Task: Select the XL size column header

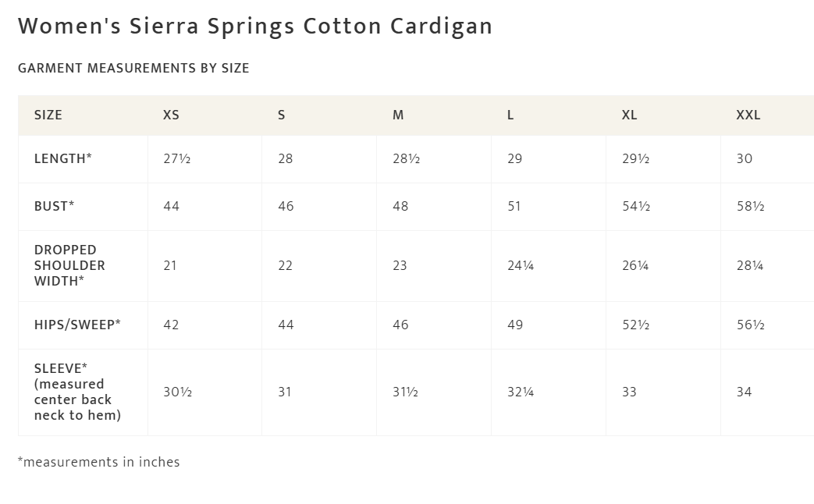Action: tap(629, 115)
